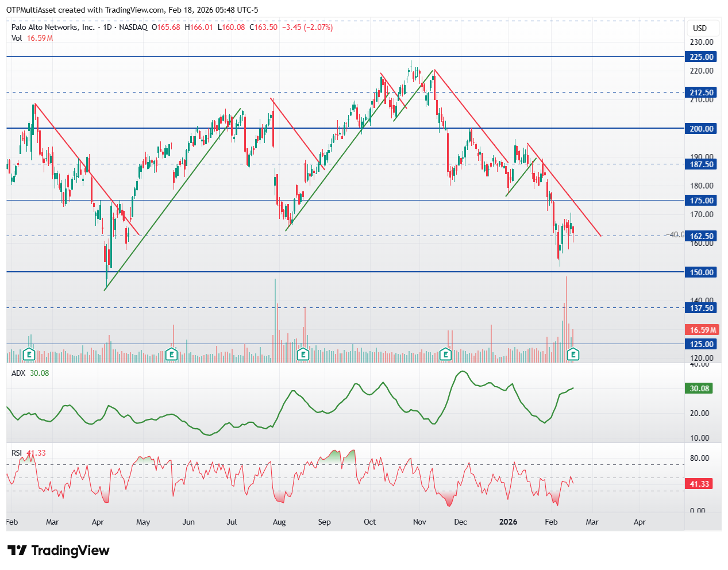Viewport: 728px width, 570px height.
Task: Click the red RSI 41.33 value label
Action: (699, 484)
